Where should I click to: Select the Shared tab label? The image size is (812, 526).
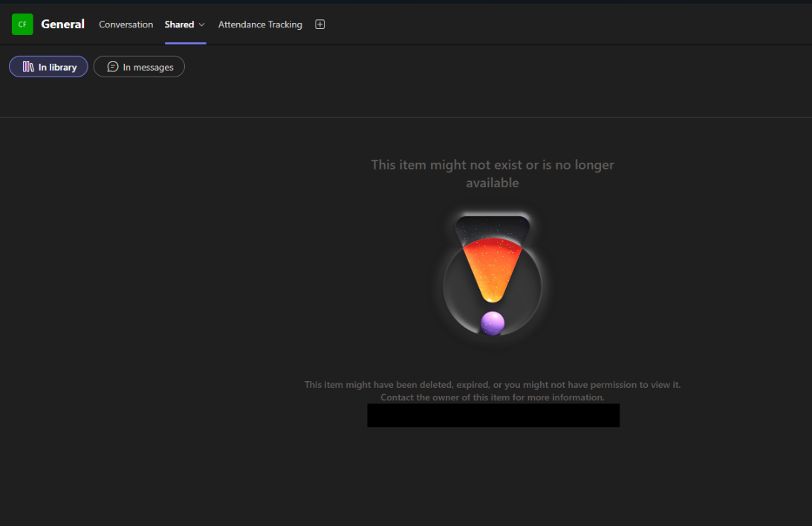point(179,24)
